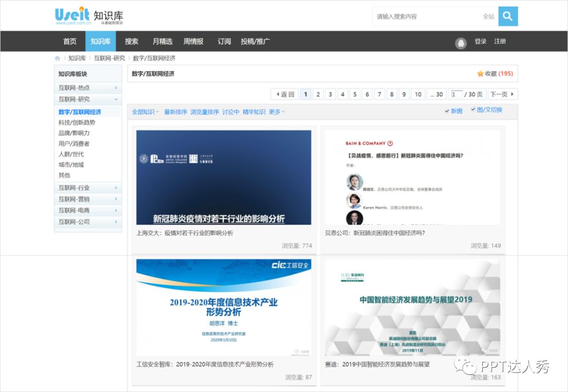Viewport: 568px width, 392px height.
Task: Open the 订阅 nav tab
Action: [x=224, y=41]
